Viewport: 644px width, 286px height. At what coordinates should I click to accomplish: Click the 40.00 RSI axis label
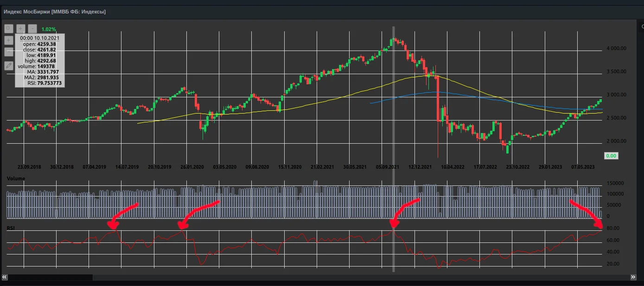click(x=613, y=252)
